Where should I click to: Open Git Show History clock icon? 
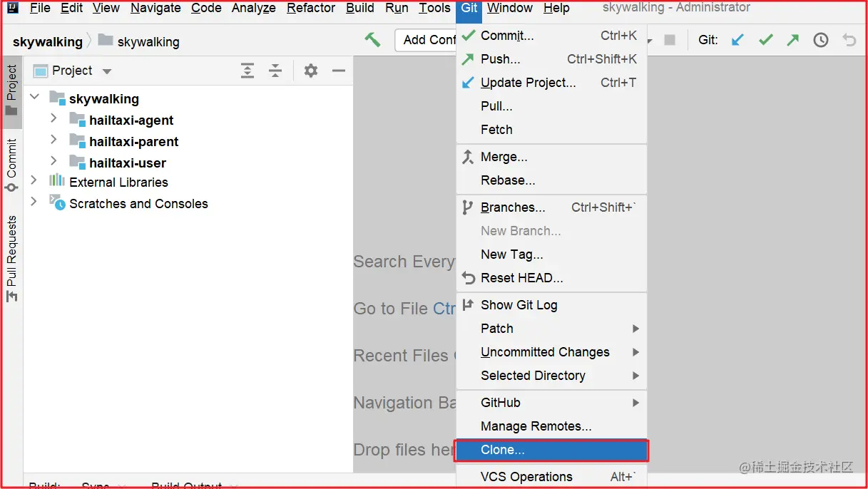pos(821,40)
